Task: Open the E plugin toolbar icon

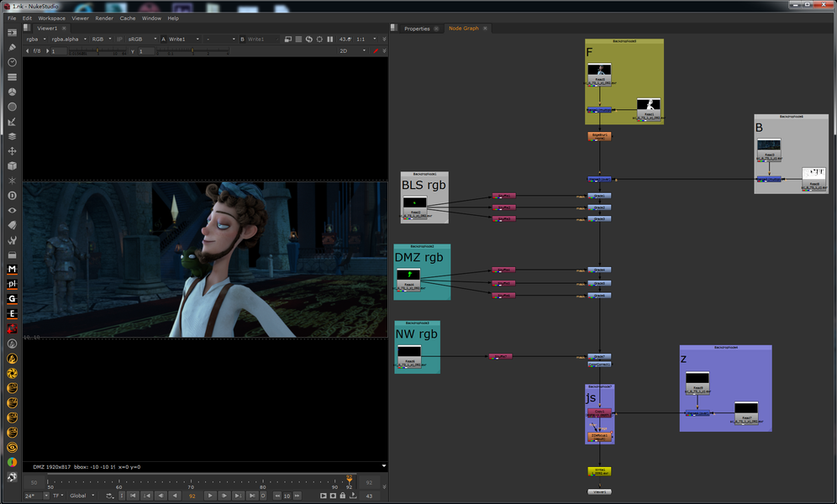Action: 12,314
